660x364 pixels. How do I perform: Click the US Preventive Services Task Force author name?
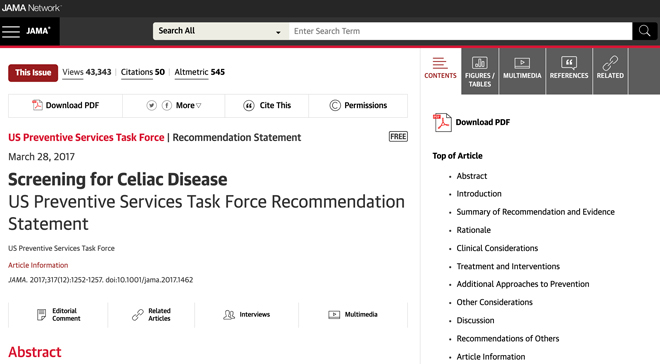61,248
